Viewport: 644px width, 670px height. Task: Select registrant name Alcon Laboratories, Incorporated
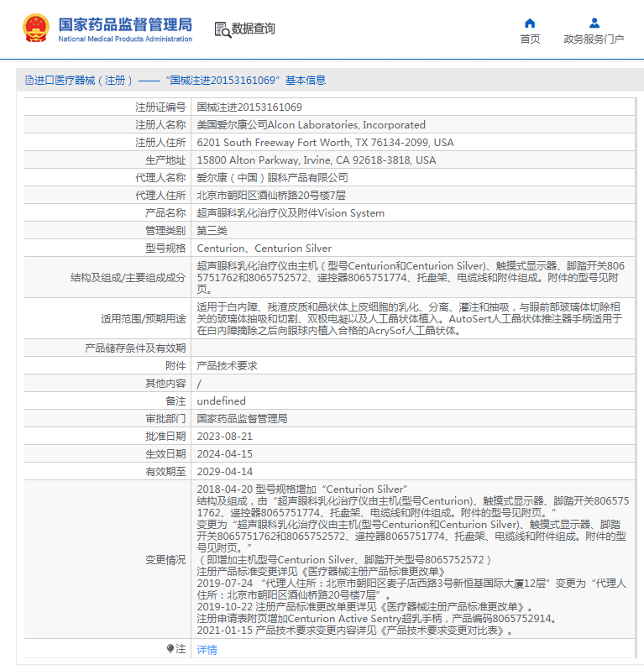(x=346, y=125)
